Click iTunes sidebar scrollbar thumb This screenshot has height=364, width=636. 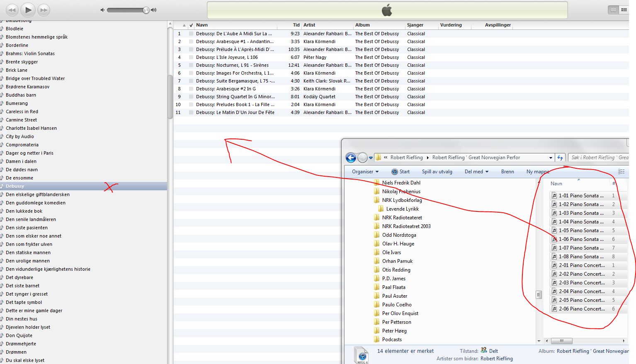tap(170, 97)
